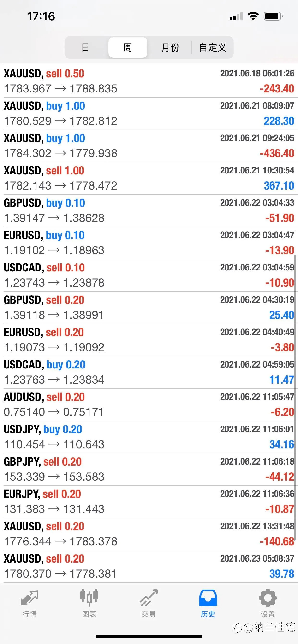Tap the status bar clock showing 17:16
Viewport: 298px width, 644px height.
point(41,17)
